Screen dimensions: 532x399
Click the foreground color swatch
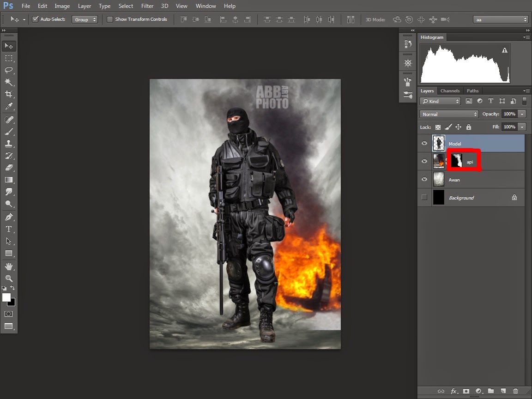coord(6,298)
